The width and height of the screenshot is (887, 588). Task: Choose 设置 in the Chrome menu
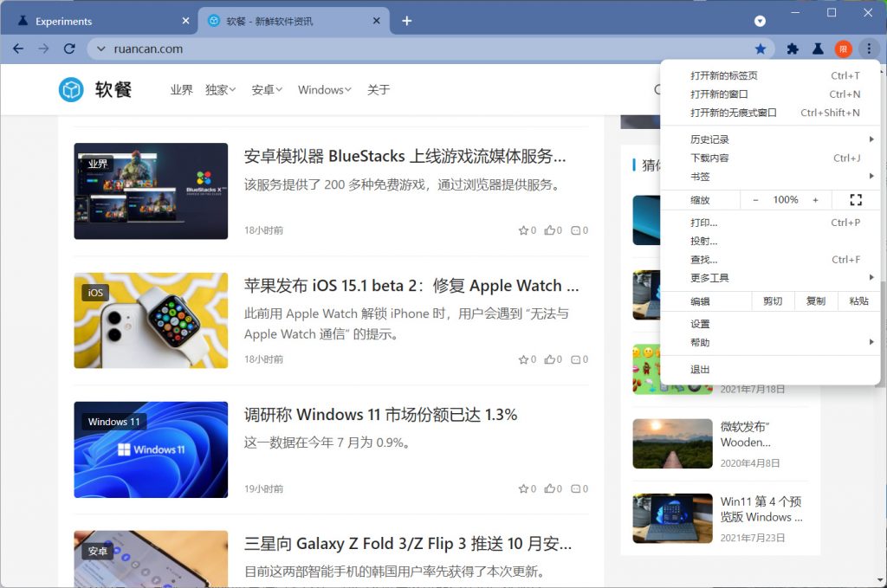coord(700,324)
